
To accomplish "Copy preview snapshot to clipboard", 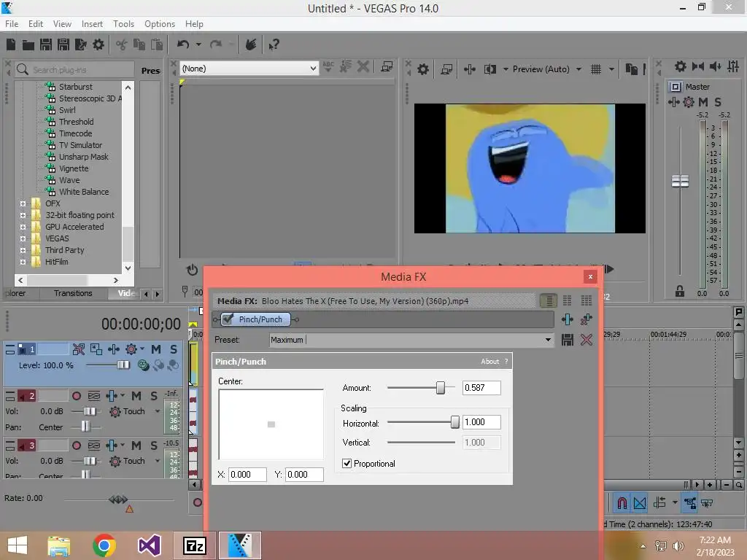I will coord(631,69).
